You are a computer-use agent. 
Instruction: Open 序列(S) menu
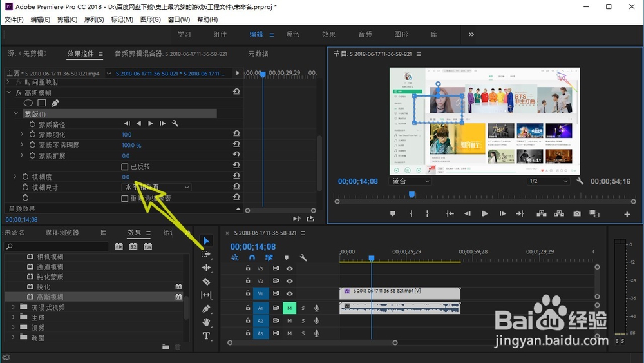click(94, 19)
